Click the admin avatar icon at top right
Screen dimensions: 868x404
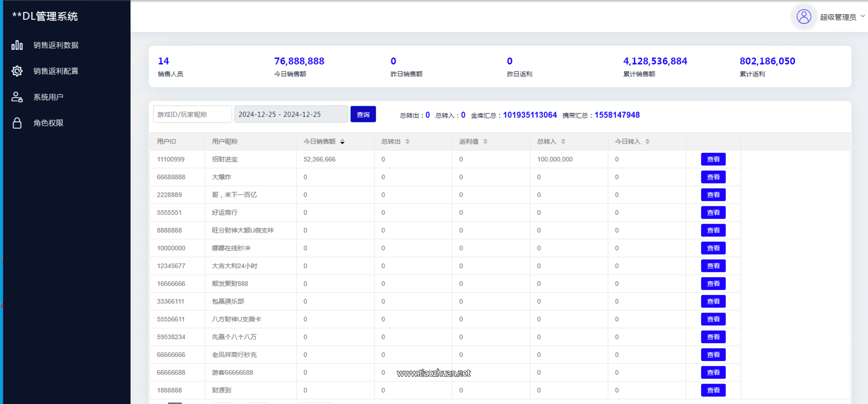[x=804, y=17]
